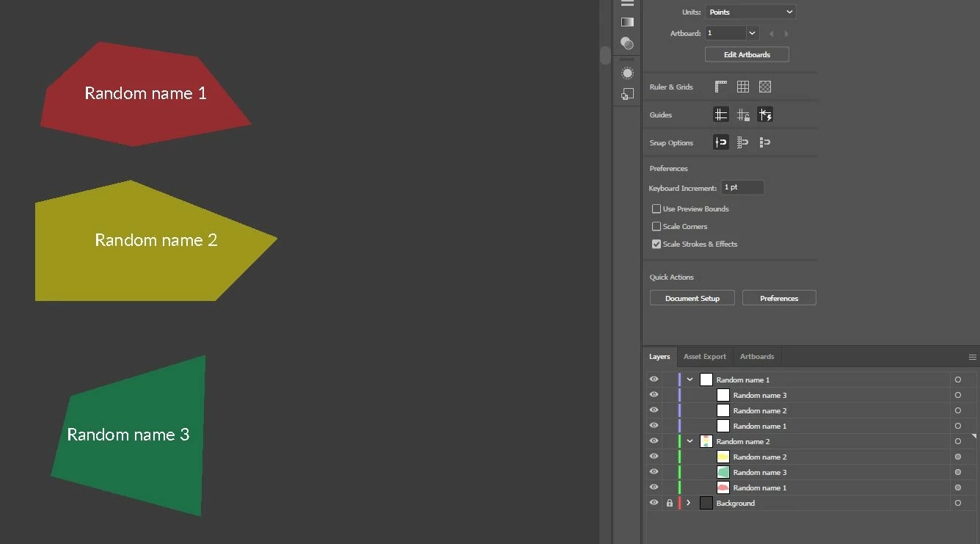Viewport: 980px width, 544px height.
Task: Collapse the top-level Random name 2 layer
Action: [690, 442]
